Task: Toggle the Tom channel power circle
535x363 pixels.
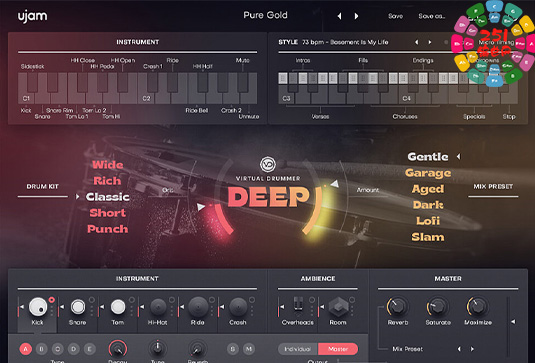Action: click(x=132, y=300)
